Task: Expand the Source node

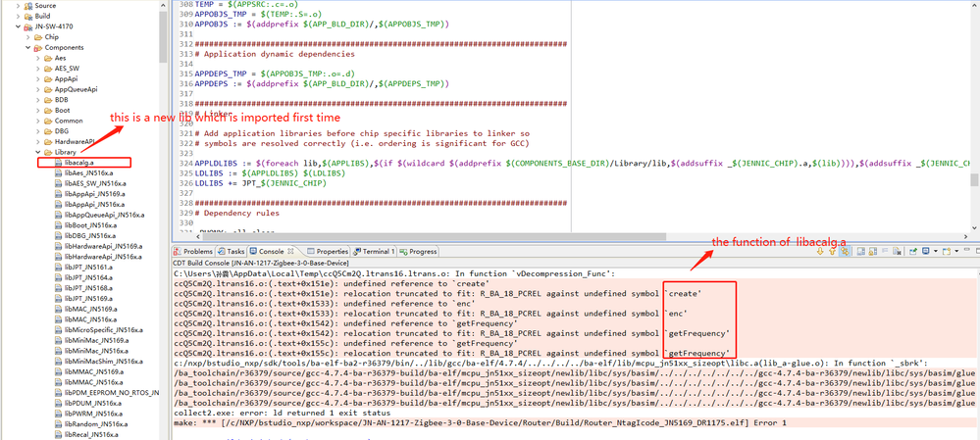Action: pos(18,5)
